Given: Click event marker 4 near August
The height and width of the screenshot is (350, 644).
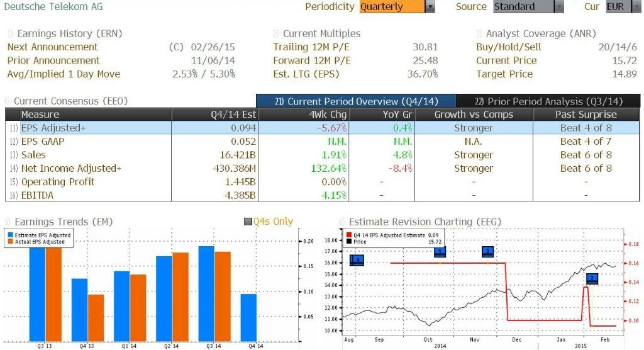Looking at the screenshot, I should 357,260.
